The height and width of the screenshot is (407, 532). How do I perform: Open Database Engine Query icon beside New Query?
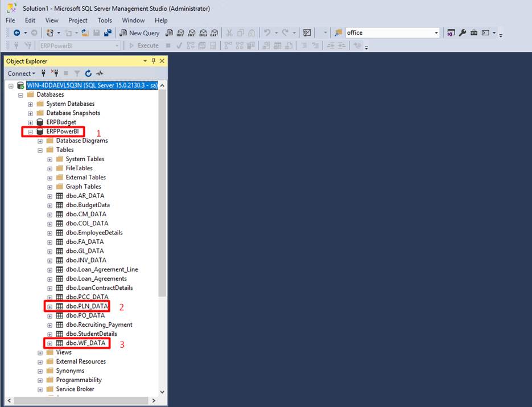click(x=169, y=32)
